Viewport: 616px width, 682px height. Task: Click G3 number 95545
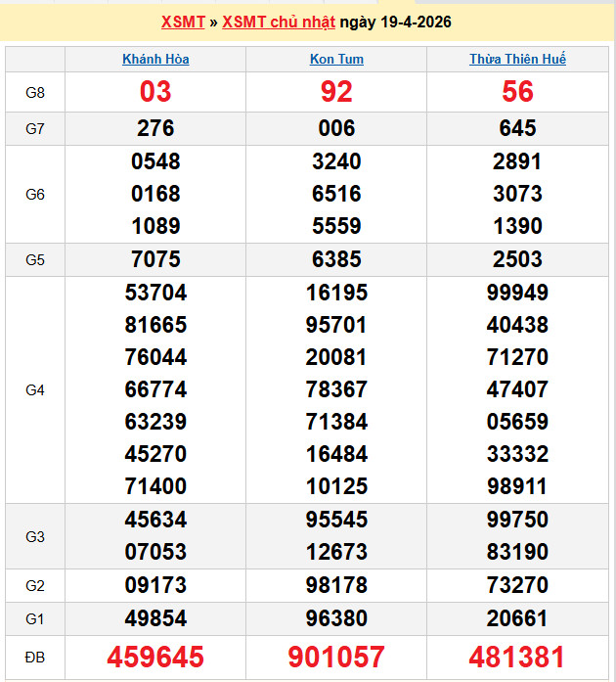[336, 521]
